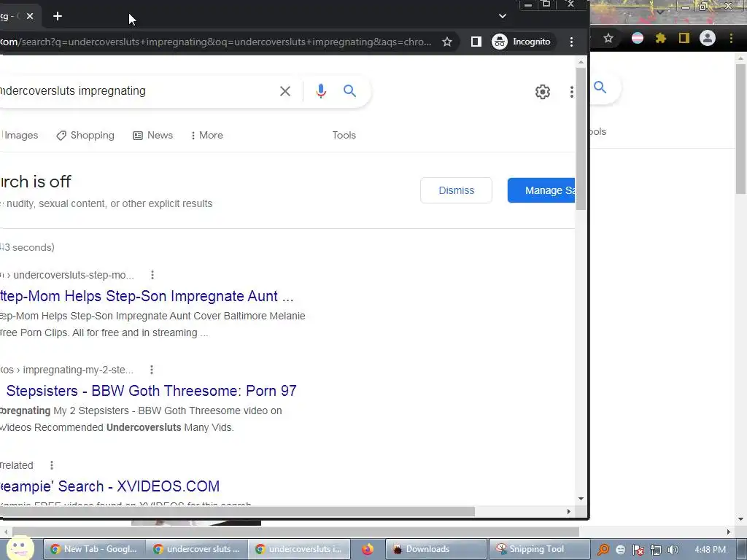Open the XVIDEOS.COM search result link
747x560 pixels.
coord(109,486)
